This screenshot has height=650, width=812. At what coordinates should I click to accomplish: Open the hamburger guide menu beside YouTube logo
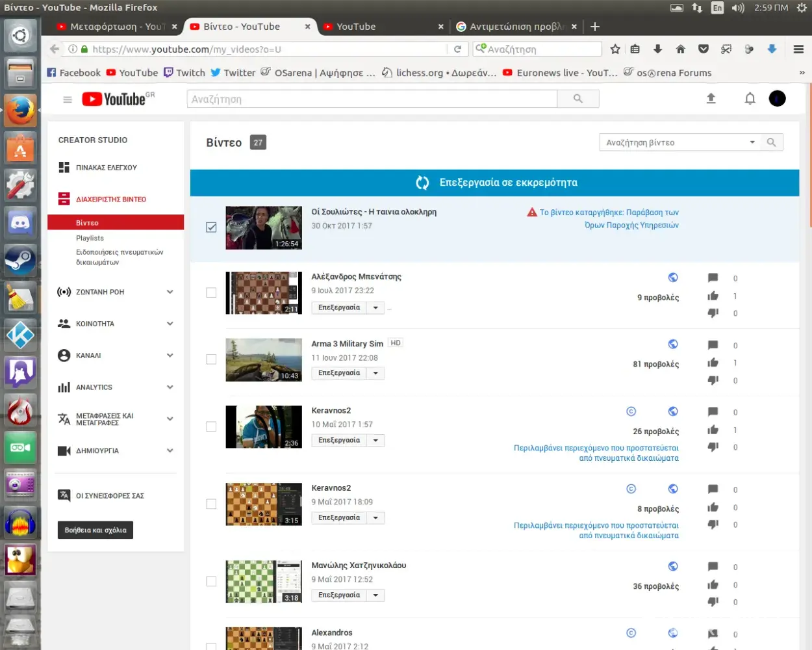(67, 99)
